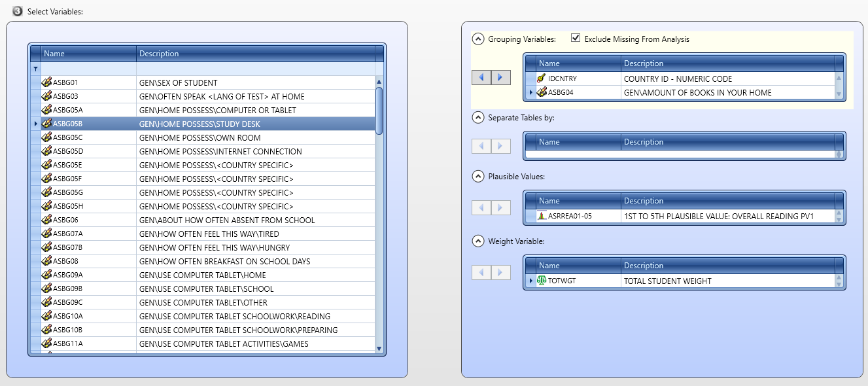Select the ASBG07B variable name

coord(67,247)
